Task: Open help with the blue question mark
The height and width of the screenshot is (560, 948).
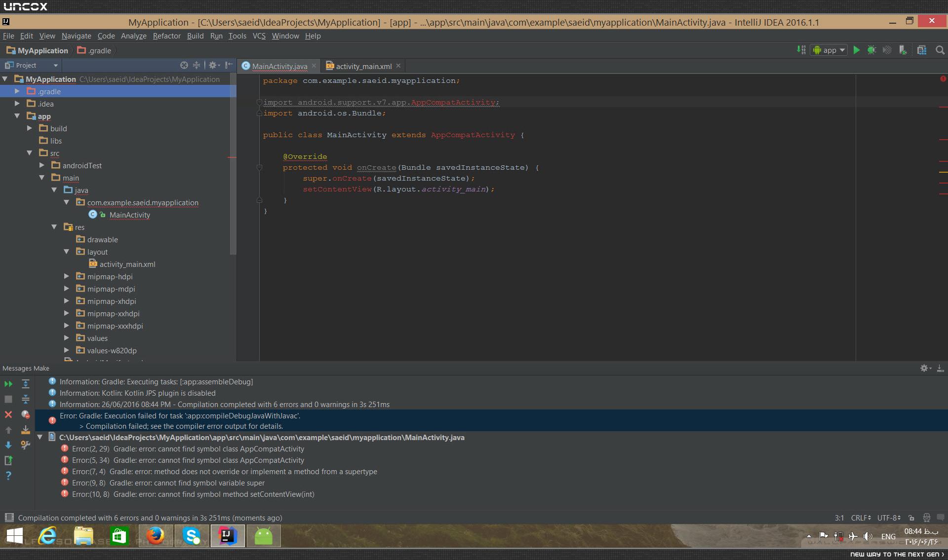Action: coord(8,476)
